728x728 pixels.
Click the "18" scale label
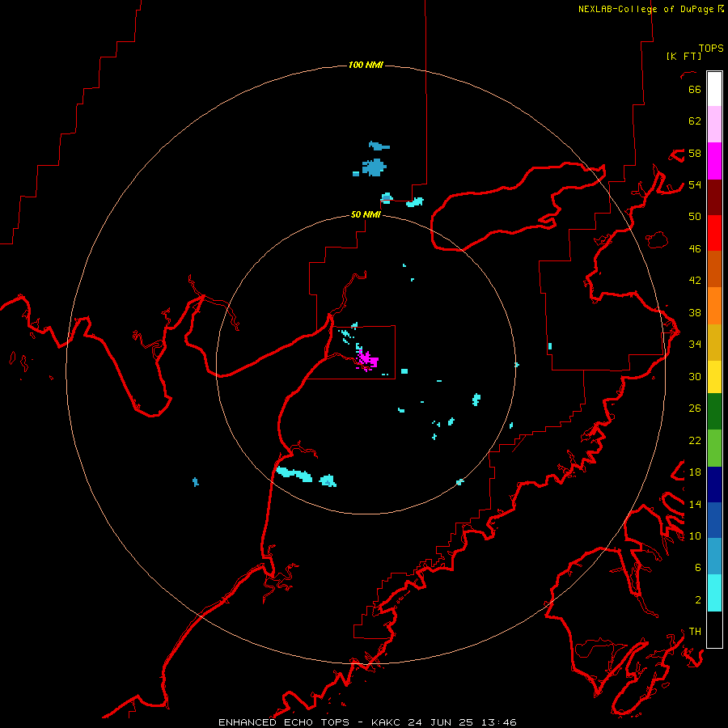(695, 472)
